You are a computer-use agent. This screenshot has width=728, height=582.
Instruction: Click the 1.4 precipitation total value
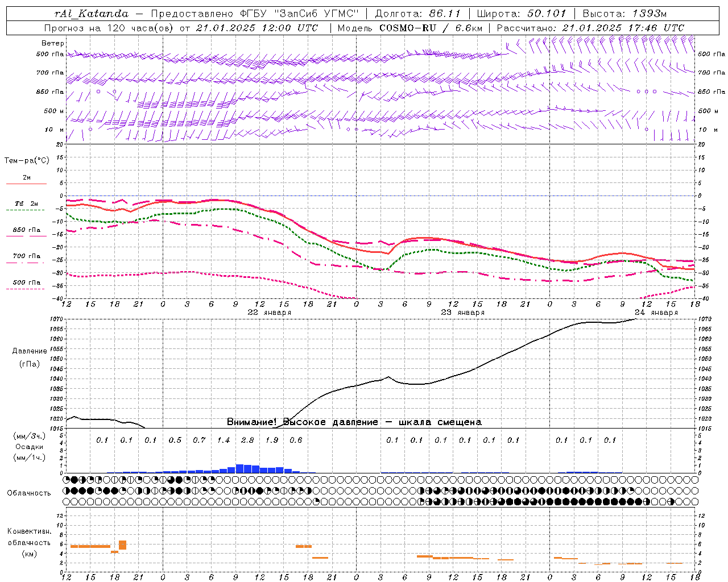point(224,440)
